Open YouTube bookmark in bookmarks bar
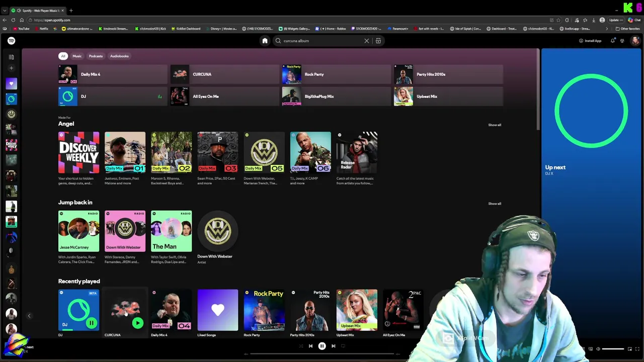 pyautogui.click(x=21, y=29)
